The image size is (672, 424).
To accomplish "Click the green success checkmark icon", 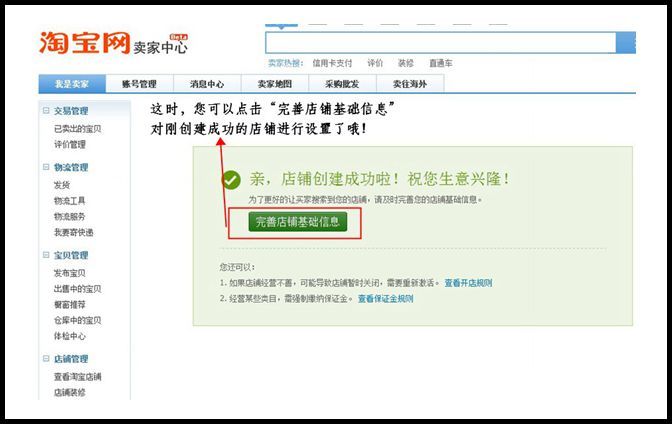I will (231, 179).
